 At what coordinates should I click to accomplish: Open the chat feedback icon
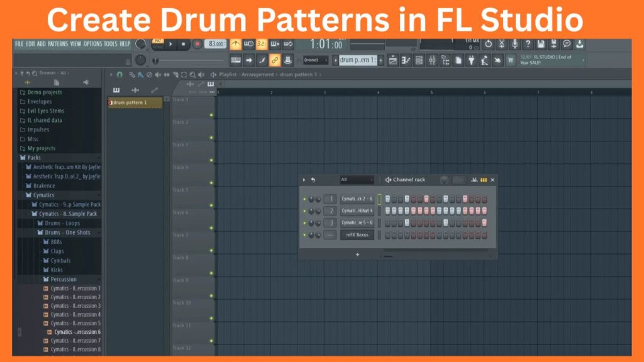click(x=567, y=44)
